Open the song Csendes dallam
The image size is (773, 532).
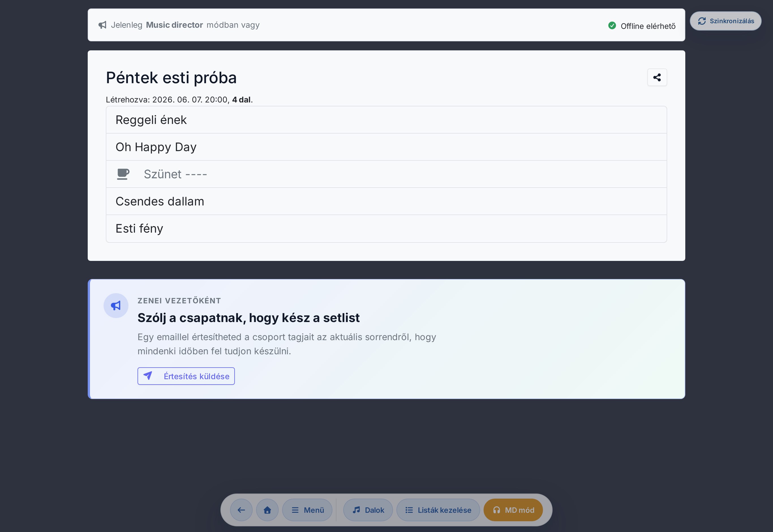coord(386,201)
